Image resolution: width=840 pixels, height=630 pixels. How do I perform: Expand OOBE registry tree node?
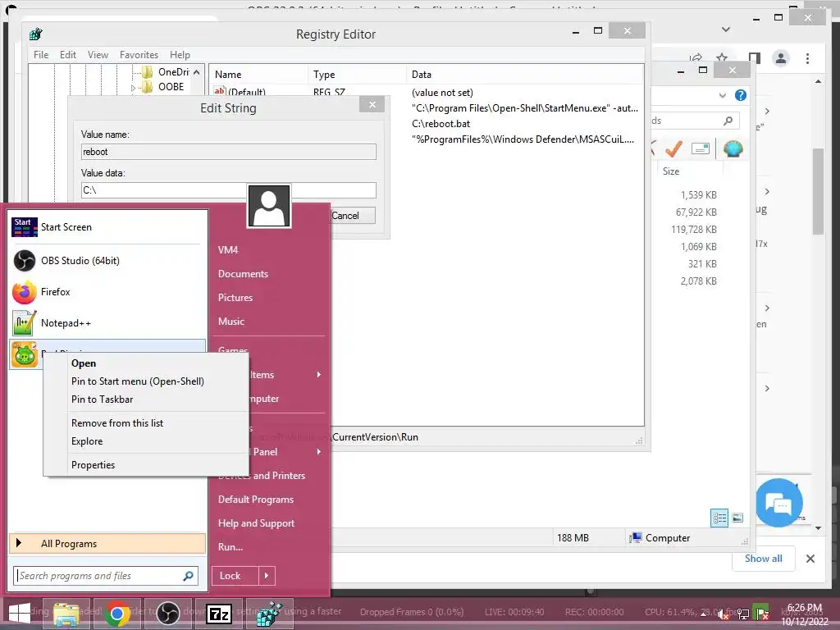tap(134, 87)
